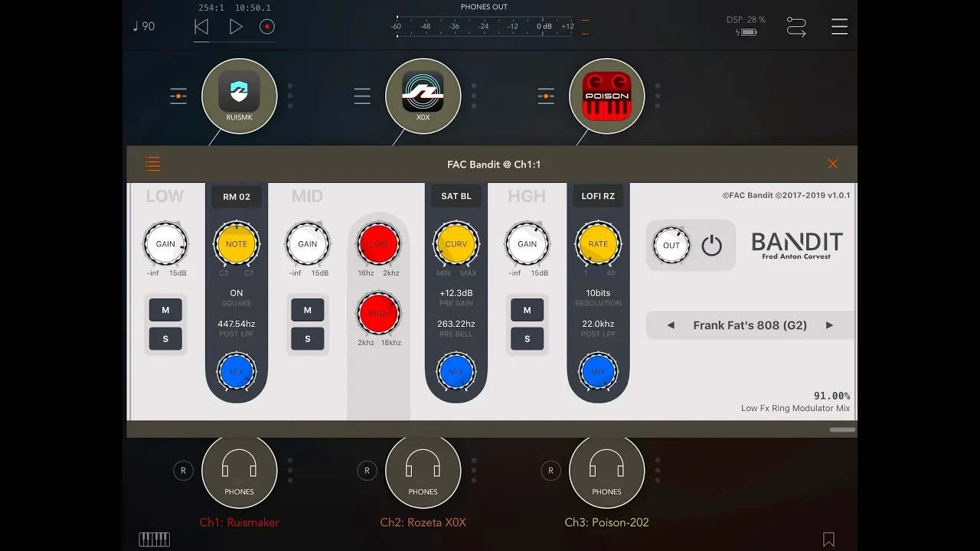Open the list icon beside X0X node
Viewport: 980px width, 551px height.
(362, 96)
